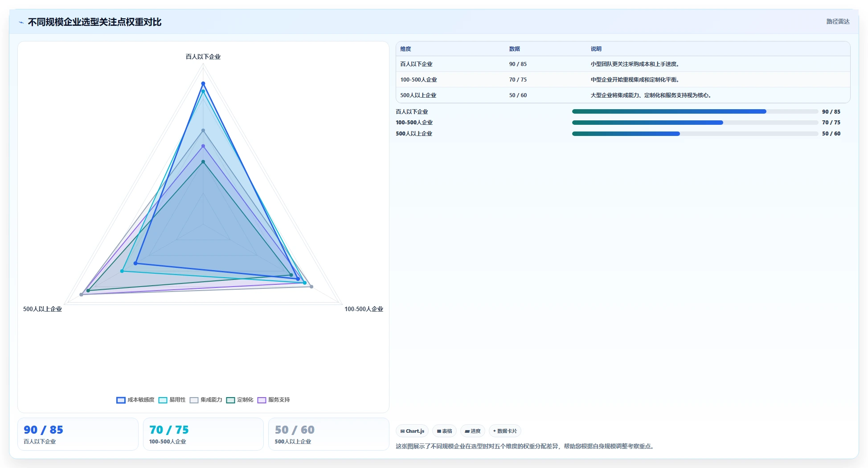The width and height of the screenshot is (868, 468).
Task: Click the page title 不同规模企业选型关注点权重对比
Action: (94, 22)
